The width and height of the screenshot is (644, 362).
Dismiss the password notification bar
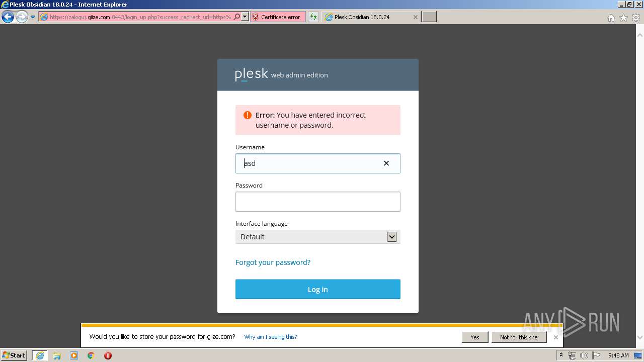(x=556, y=337)
